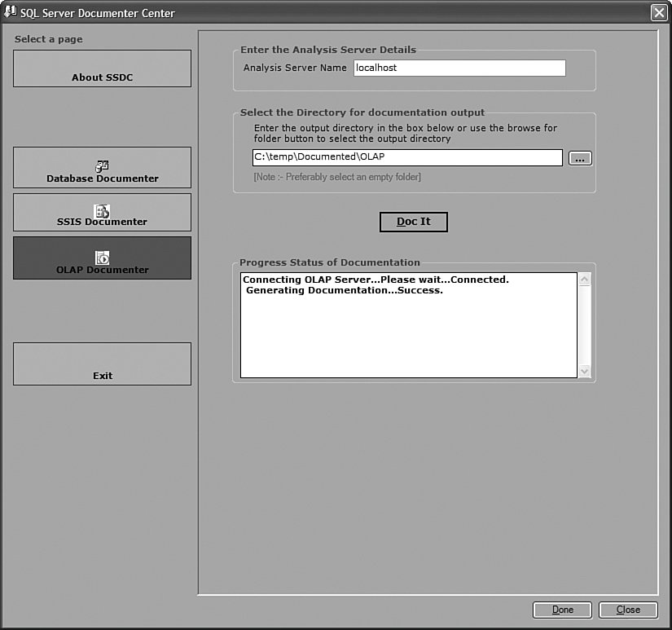
Task: Click the 'Generating Documentation...Success.' line
Action: pyautogui.click(x=344, y=290)
